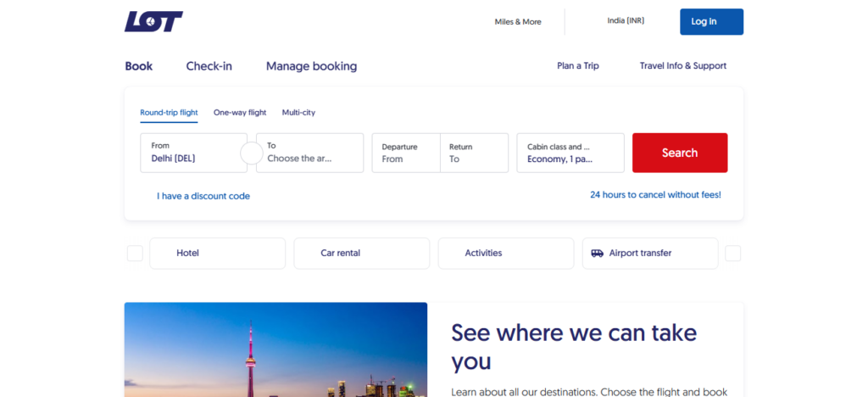
Task: Open the Return date field
Action: click(475, 153)
